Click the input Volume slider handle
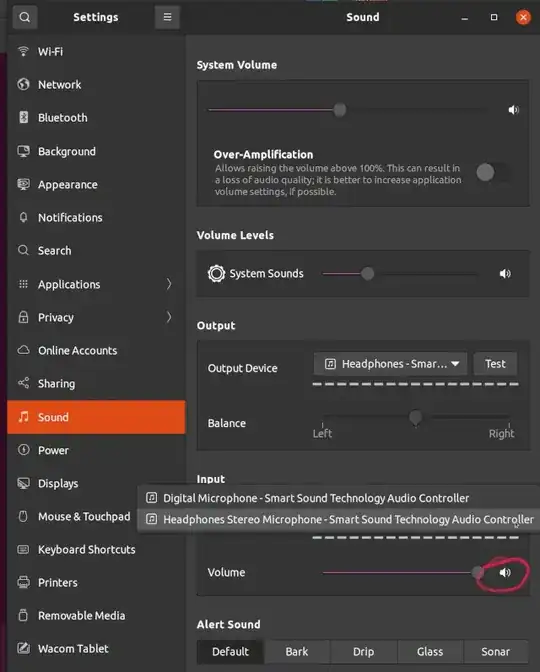This screenshot has height=672, width=540. pyautogui.click(x=477, y=572)
